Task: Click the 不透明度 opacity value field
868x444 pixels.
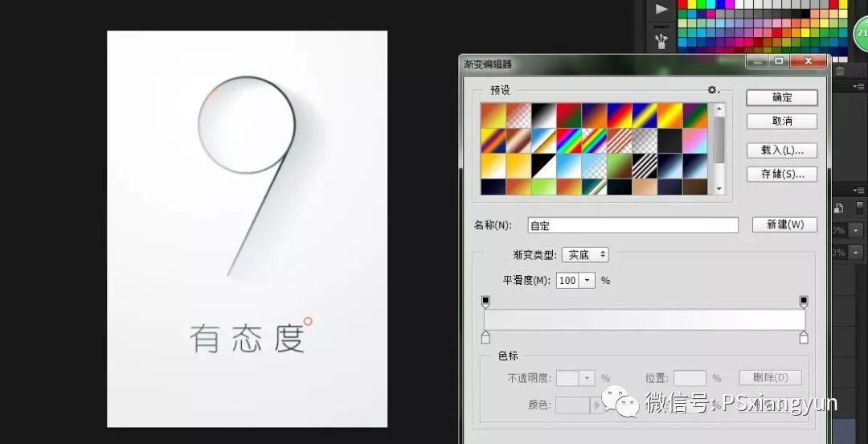Action: point(567,378)
